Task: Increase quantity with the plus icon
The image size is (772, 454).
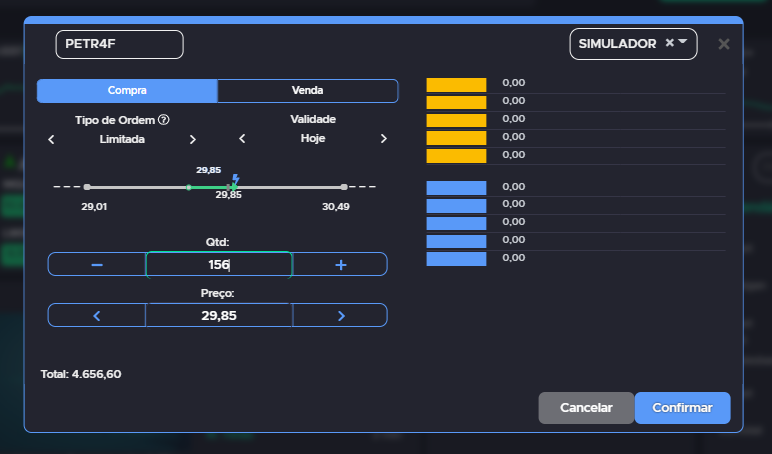Action: (x=340, y=265)
